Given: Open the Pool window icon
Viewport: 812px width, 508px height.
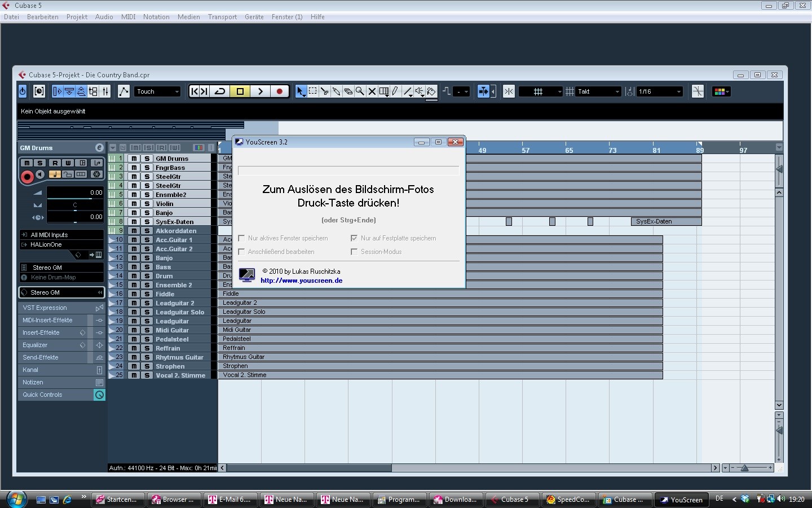Looking at the screenshot, I should [x=93, y=91].
